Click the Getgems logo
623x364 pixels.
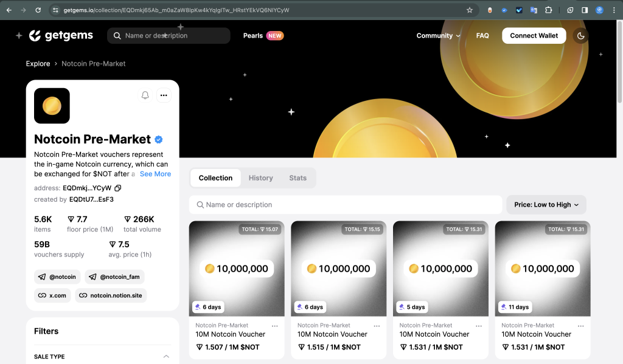pos(61,35)
